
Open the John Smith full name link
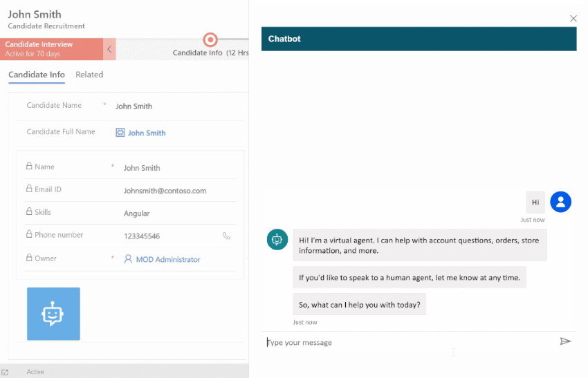(x=147, y=133)
